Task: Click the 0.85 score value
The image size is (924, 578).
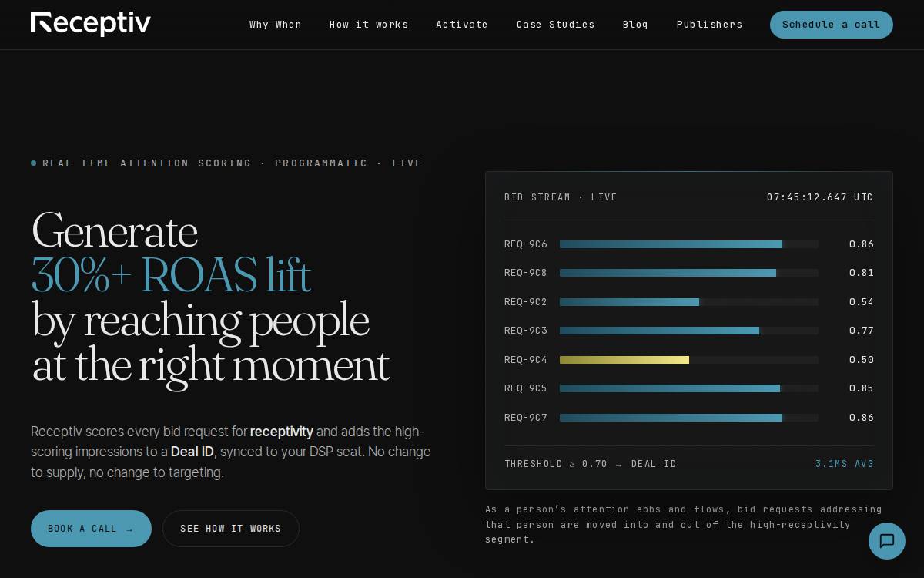Action: [862, 388]
